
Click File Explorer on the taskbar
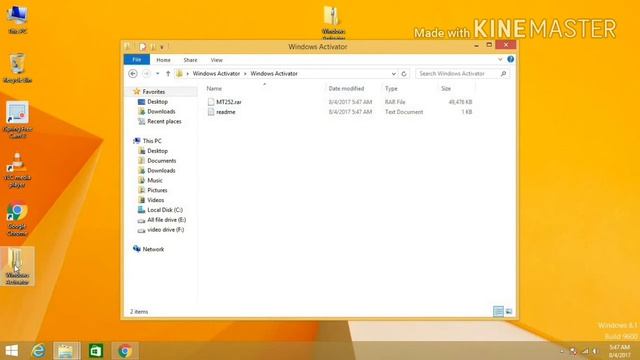[67, 351]
